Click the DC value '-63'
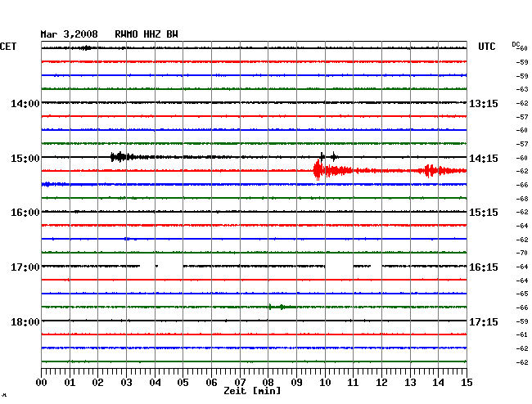The width and height of the screenshot is (532, 404). click(522, 89)
